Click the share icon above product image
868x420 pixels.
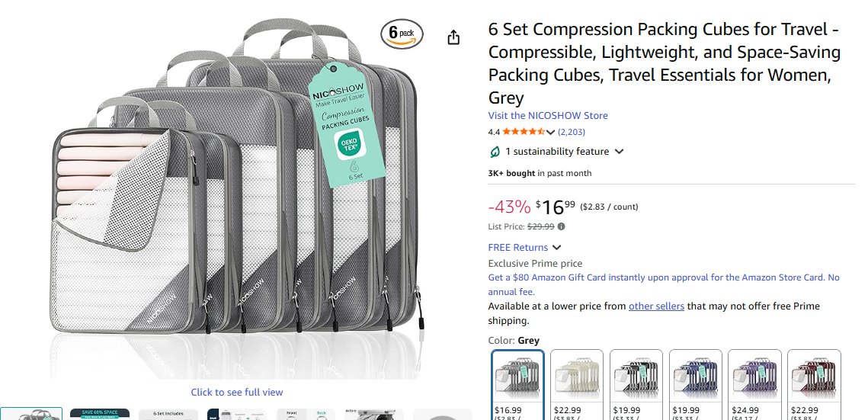point(453,37)
